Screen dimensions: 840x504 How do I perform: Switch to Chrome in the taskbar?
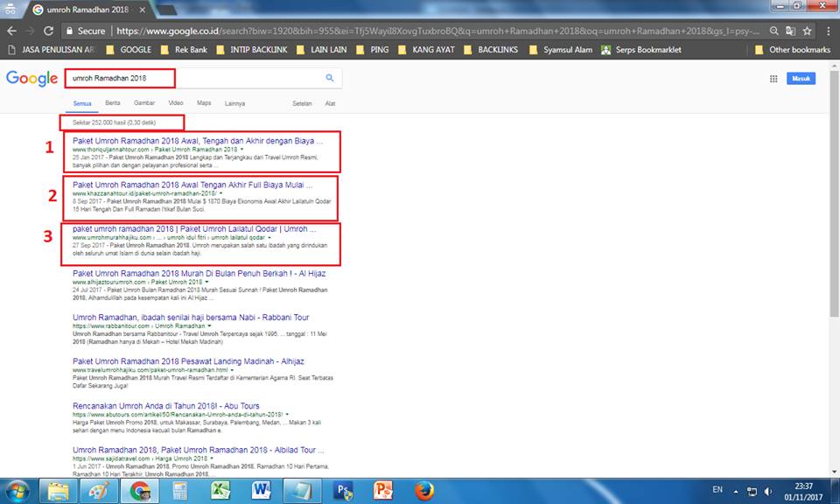[x=140, y=491]
